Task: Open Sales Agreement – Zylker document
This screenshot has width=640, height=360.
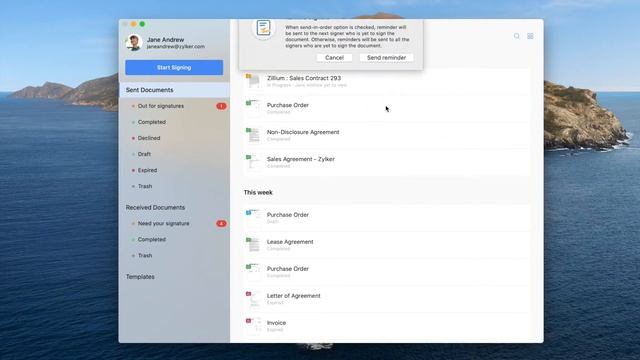Action: tap(387, 162)
